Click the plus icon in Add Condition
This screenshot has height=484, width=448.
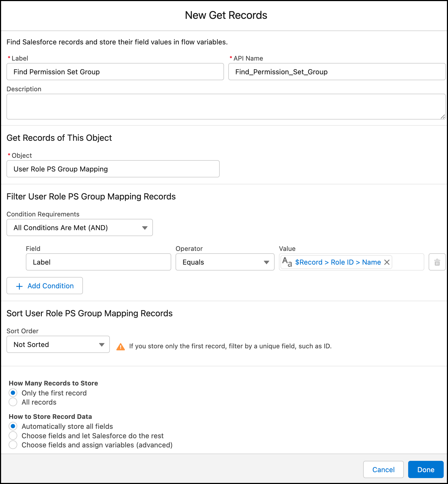click(19, 286)
